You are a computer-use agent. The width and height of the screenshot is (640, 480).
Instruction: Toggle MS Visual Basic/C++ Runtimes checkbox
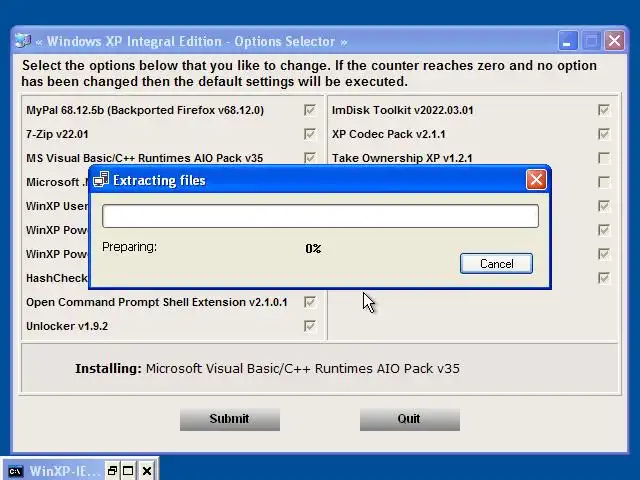(x=310, y=158)
